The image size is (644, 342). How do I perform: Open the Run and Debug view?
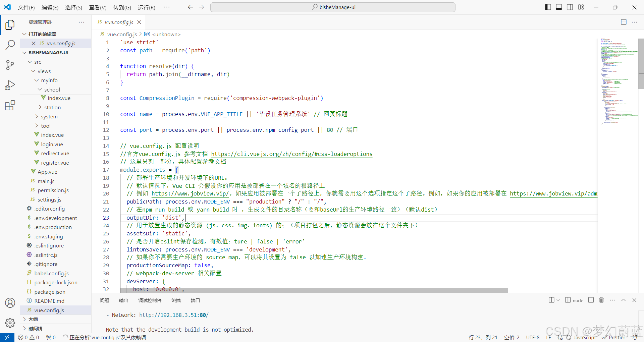tap(10, 85)
